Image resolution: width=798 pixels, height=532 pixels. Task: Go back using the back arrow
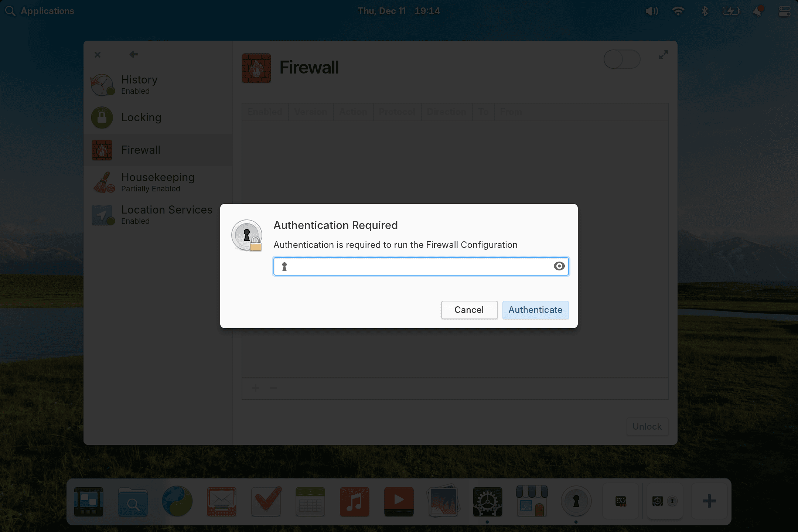[x=134, y=54]
